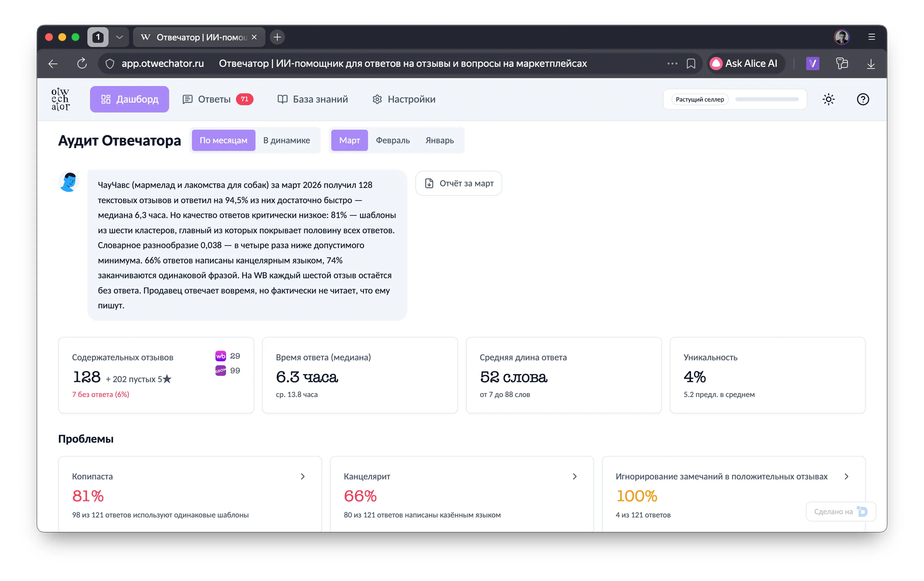Open the tab group dropdown arrow
This screenshot has height=581, width=924.
tap(119, 37)
